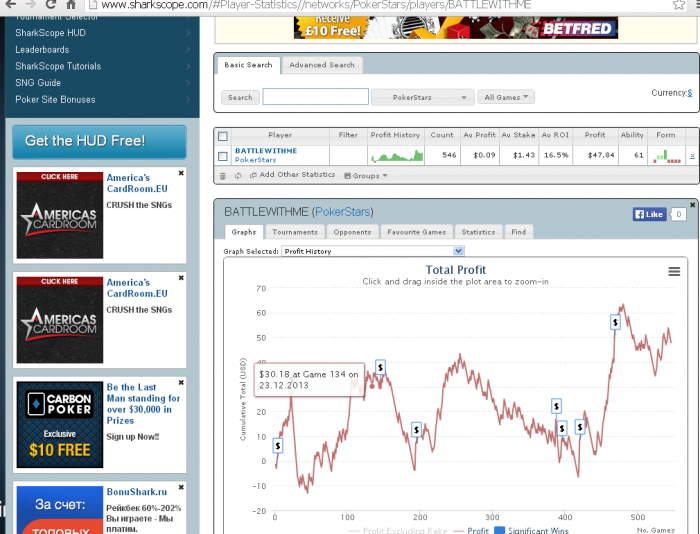Open the Opponents tab
This screenshot has height=534, width=700.
(352, 232)
